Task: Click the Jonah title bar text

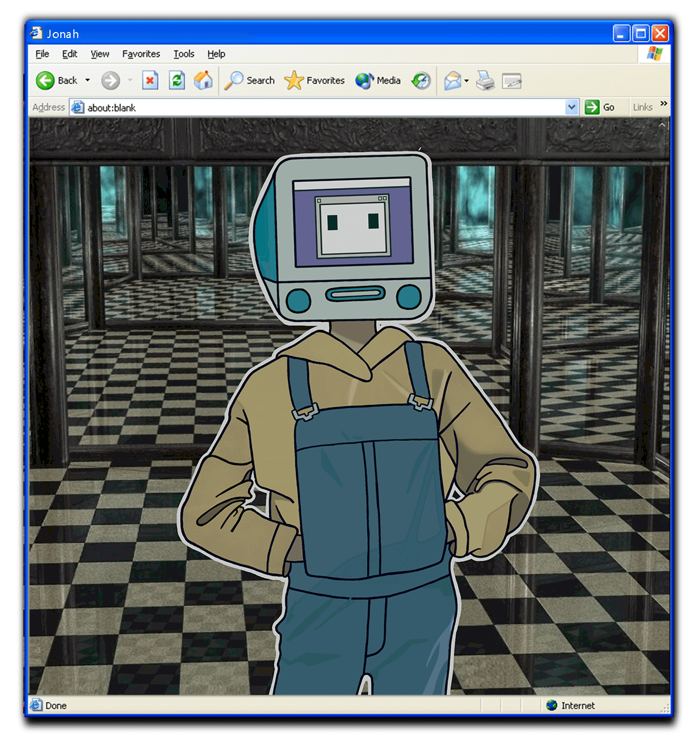Action: pos(63,34)
